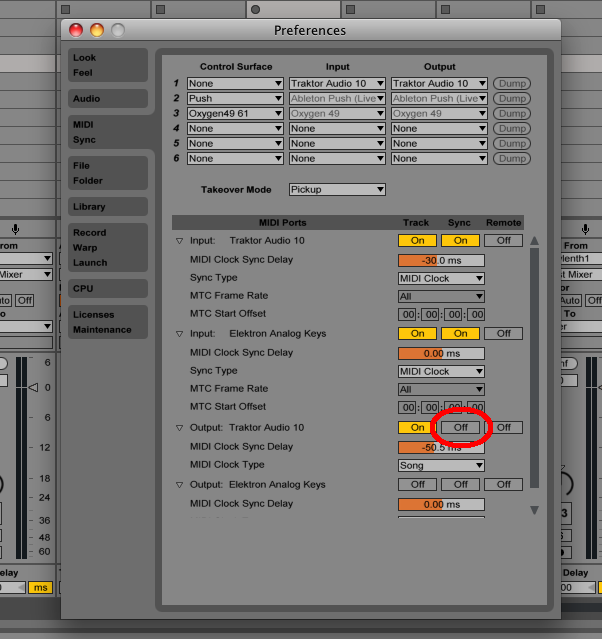Open the Record Warp Launch tab
The width and height of the screenshot is (602, 639).
108,247
